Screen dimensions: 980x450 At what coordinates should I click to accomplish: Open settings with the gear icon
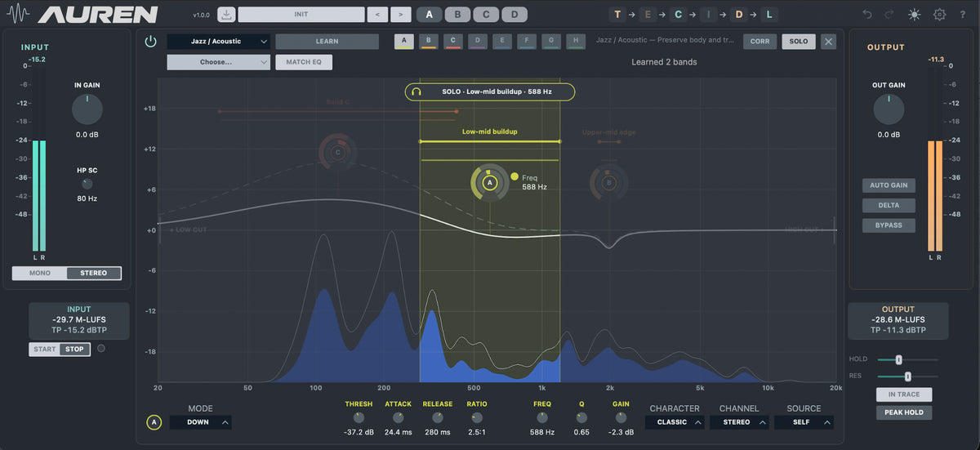click(x=939, y=15)
